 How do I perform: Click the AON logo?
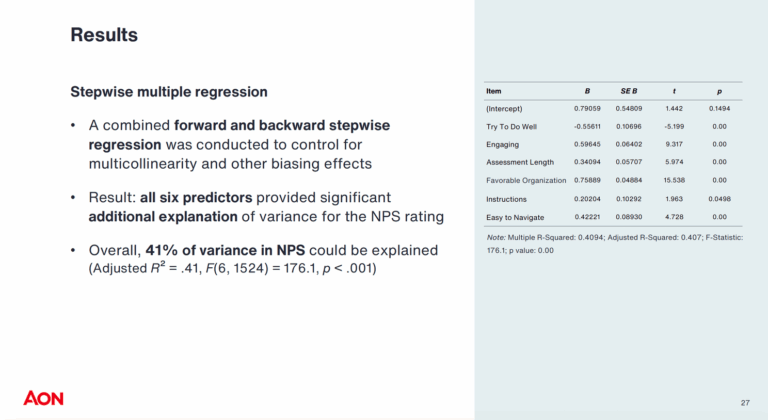(43, 398)
